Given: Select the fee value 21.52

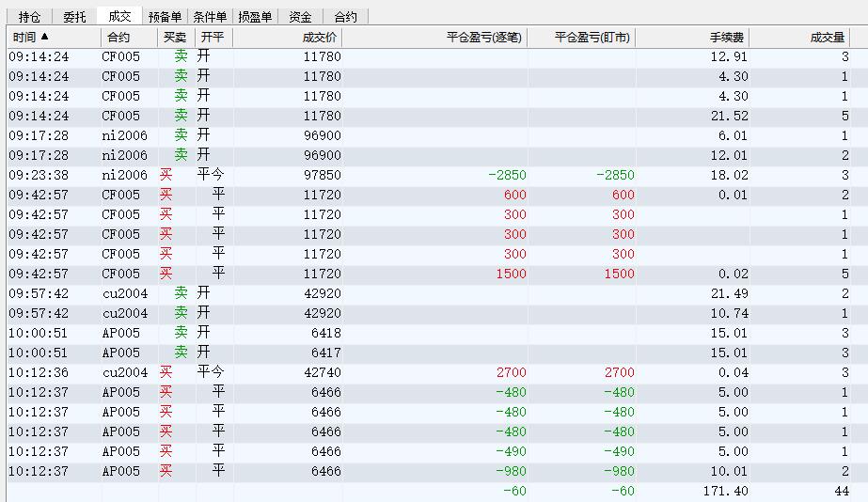Looking at the screenshot, I should [729, 117].
